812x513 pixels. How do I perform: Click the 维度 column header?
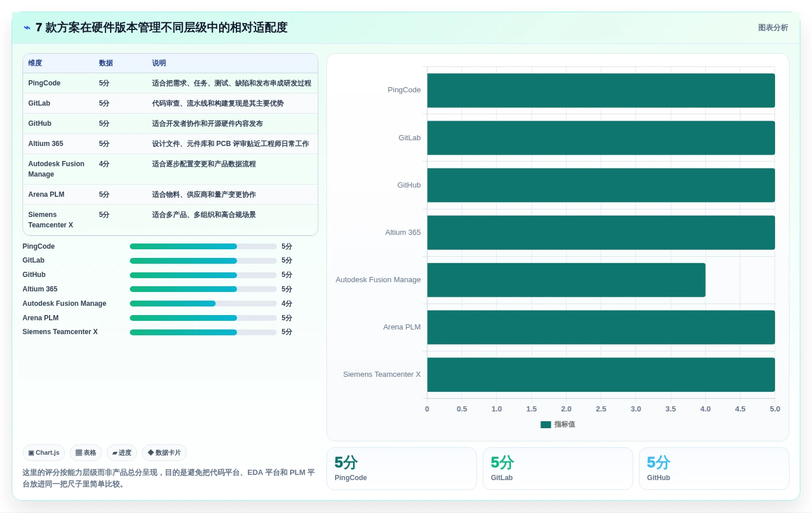(x=35, y=63)
